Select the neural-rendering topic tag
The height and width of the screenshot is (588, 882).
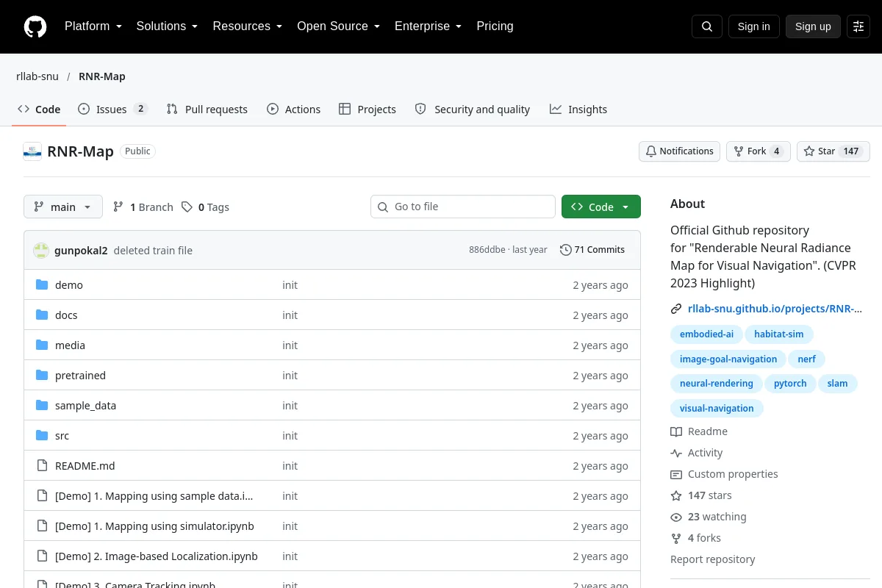[717, 384]
